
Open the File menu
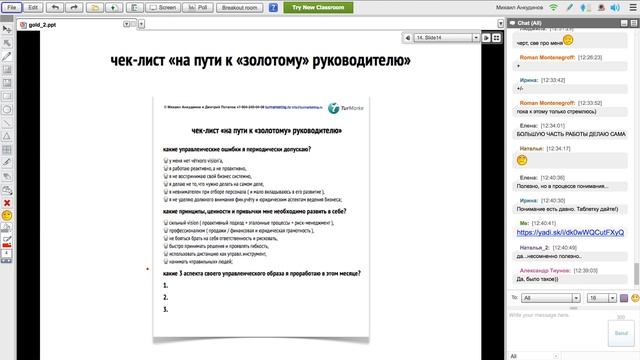(x=11, y=7)
